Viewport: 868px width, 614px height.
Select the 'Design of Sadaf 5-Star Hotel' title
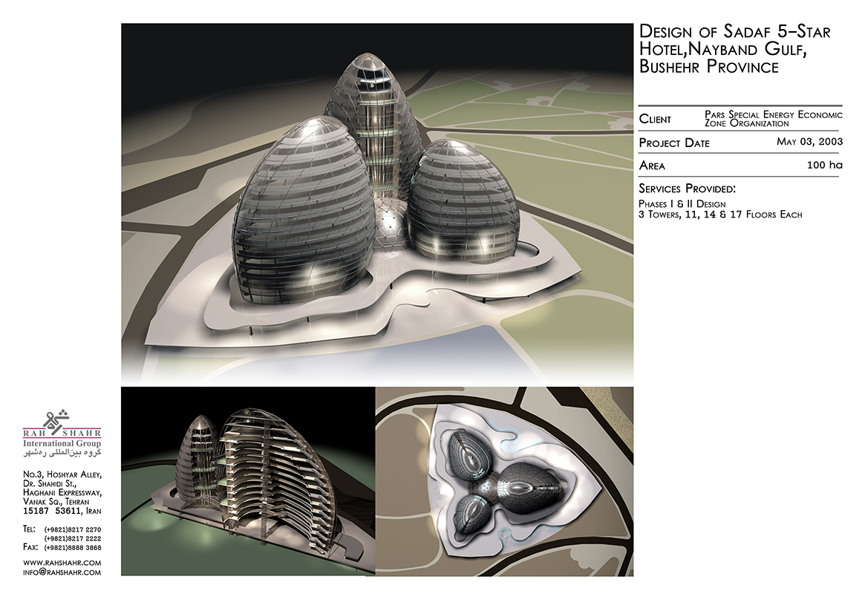tap(734, 49)
